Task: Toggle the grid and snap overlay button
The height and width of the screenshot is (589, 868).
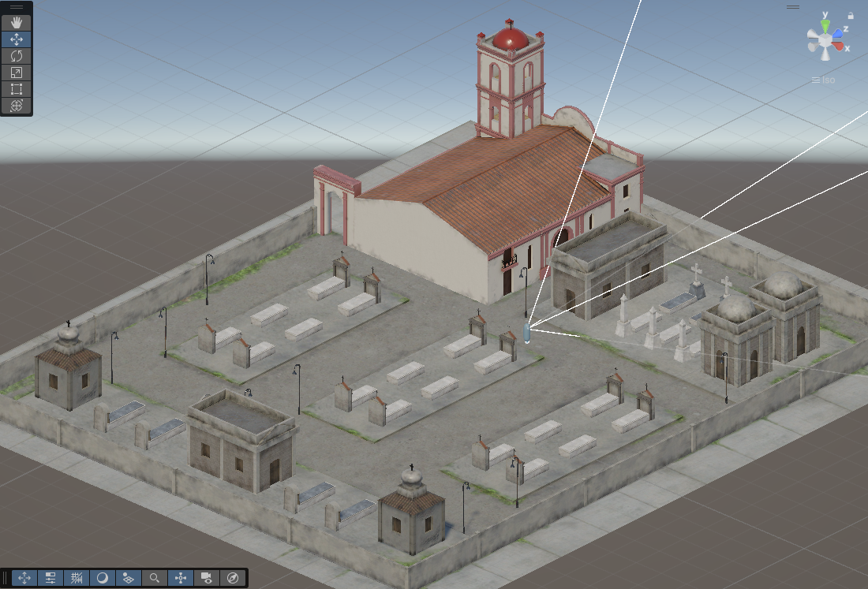Action: 77,578
